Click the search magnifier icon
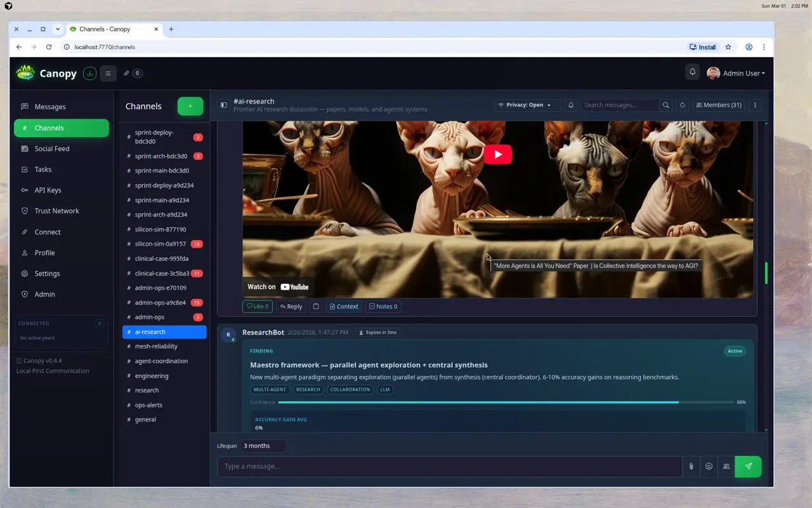The width and height of the screenshot is (812, 508). coord(665,105)
